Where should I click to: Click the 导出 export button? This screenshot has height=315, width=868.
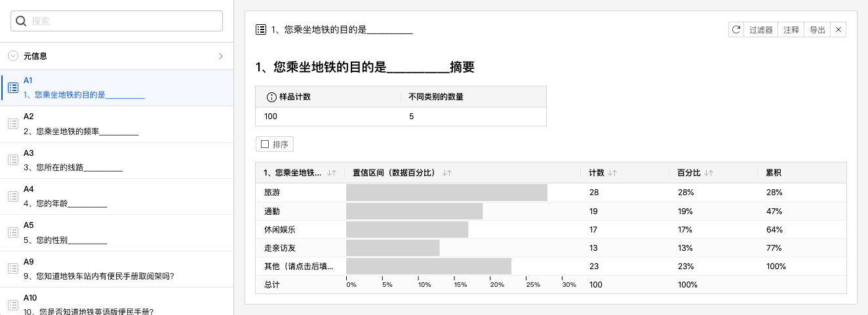coord(817,29)
